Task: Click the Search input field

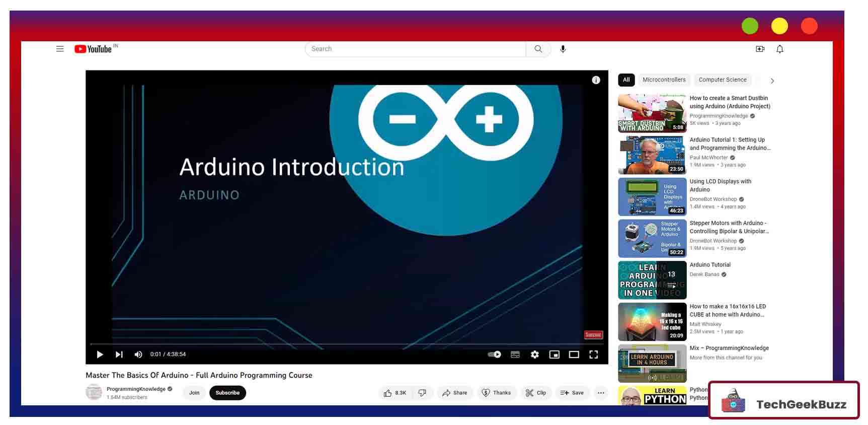Action: (x=415, y=49)
